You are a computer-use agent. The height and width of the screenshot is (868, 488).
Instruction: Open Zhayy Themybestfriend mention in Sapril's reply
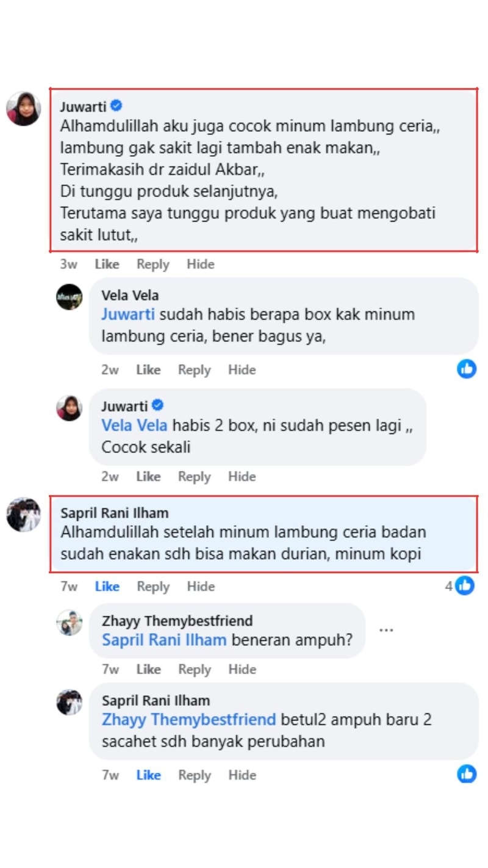189,720
